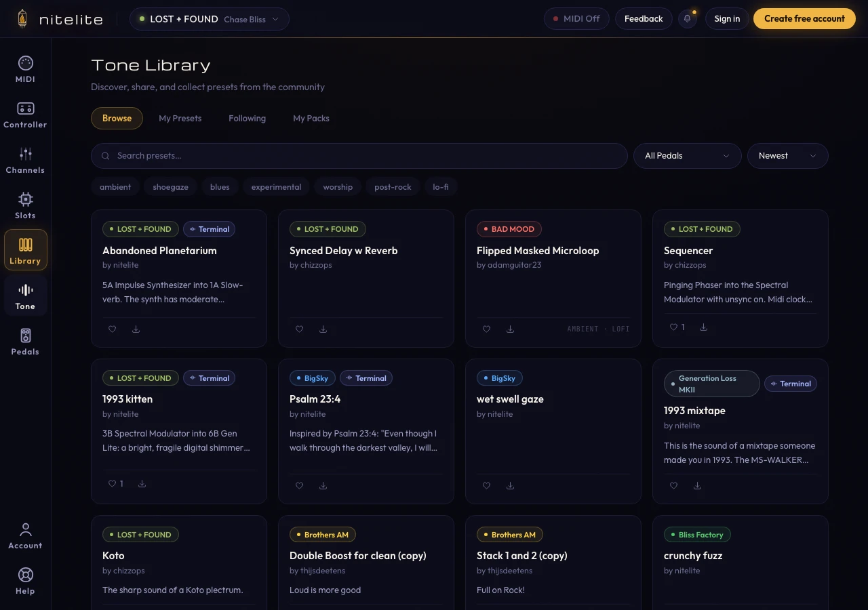Like the 1993 mixtape preset
Viewport: 868px width, 610px height.
(x=673, y=486)
